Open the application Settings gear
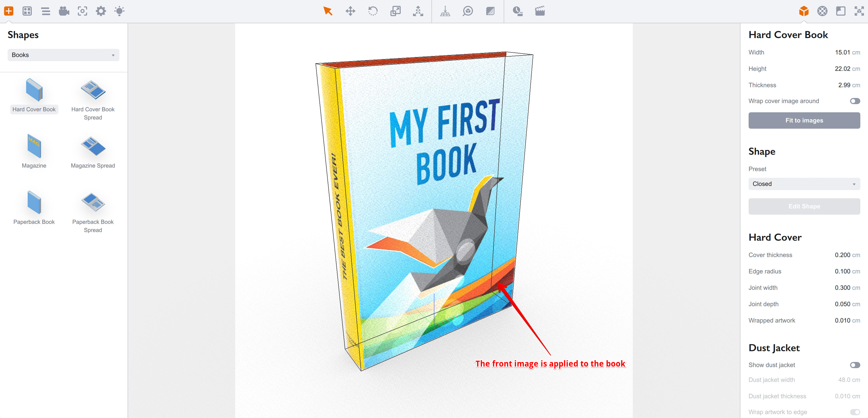Screen dimensions: 868x418 point(101,11)
